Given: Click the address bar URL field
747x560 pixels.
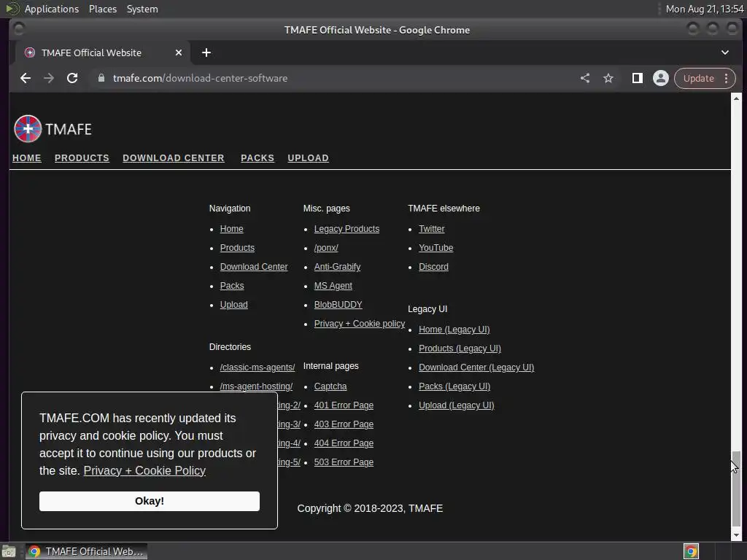Looking at the screenshot, I should pyautogui.click(x=333, y=78).
